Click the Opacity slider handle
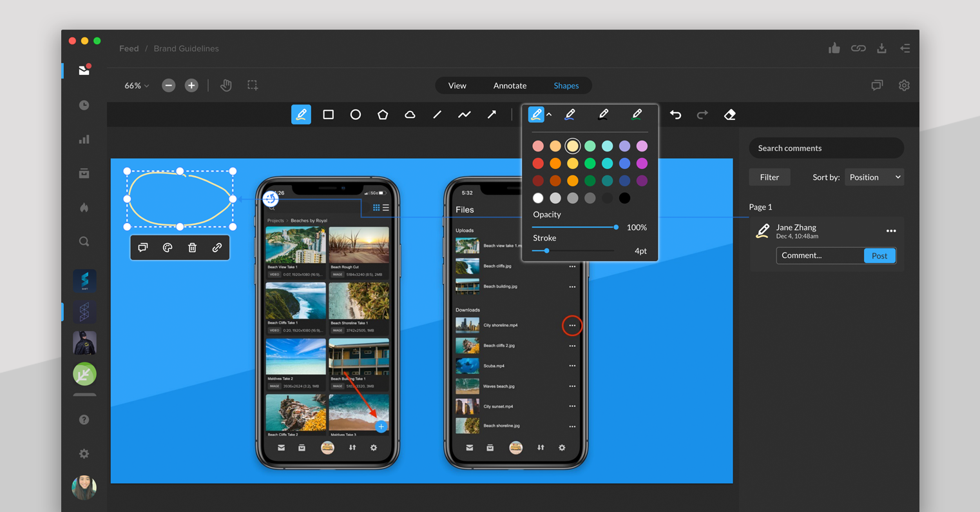 click(x=616, y=227)
